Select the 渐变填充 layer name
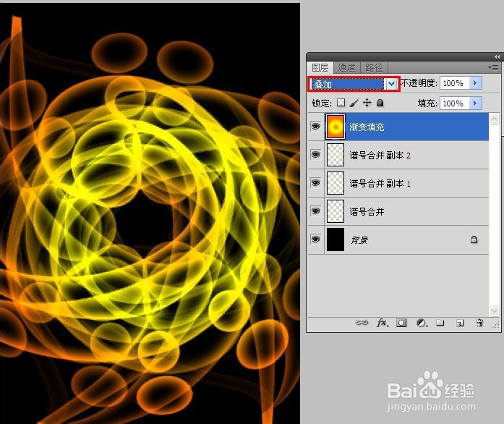504x424 pixels. tap(367, 127)
